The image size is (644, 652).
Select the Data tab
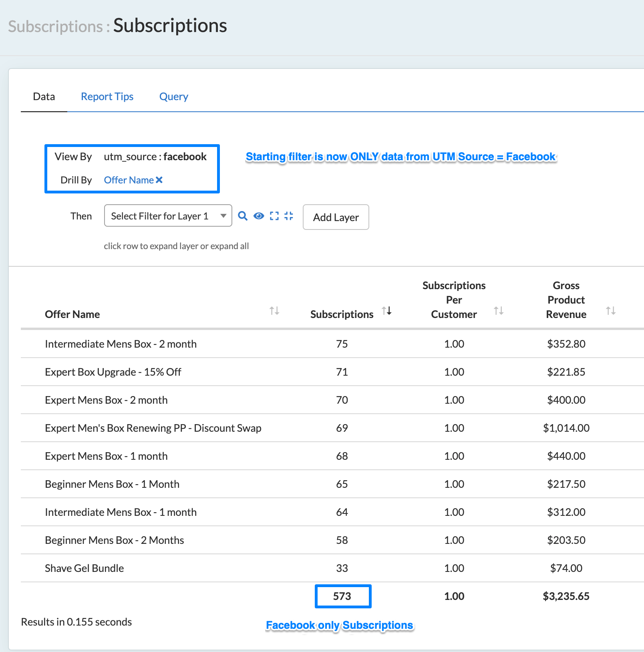click(44, 97)
